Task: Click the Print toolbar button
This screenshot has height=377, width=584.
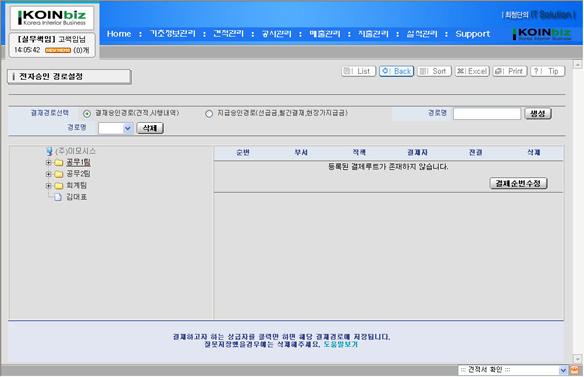Action: tap(510, 71)
